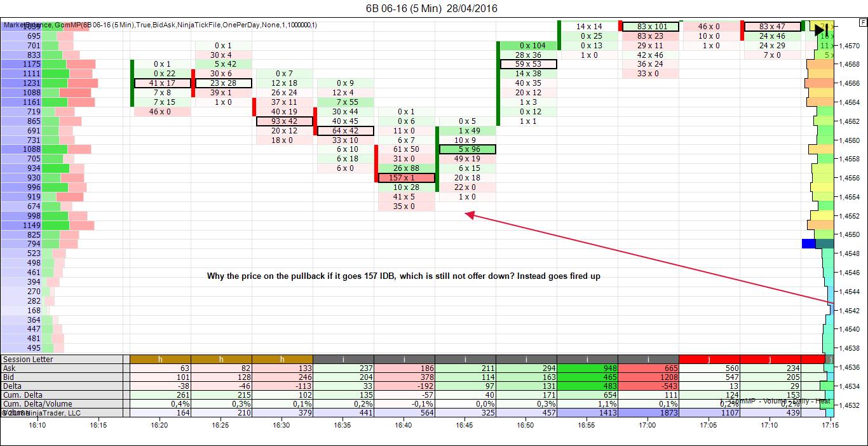Select the green 26 x 88 cell
This screenshot has height=446, width=868.
click(406, 168)
